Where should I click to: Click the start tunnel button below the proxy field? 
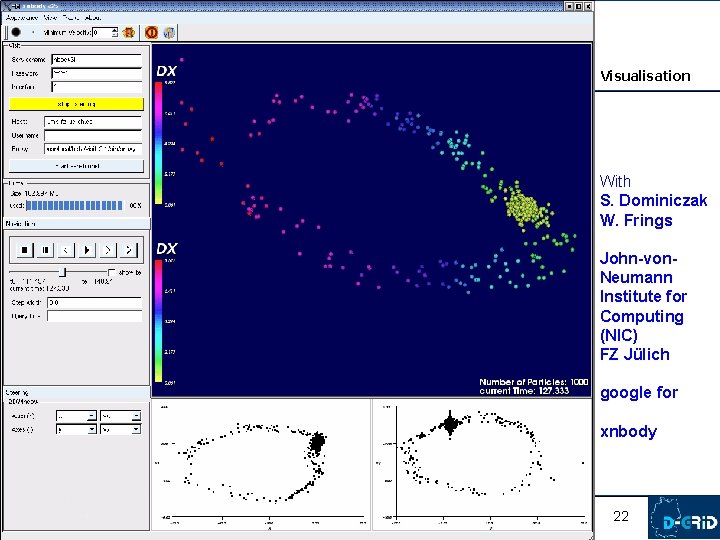click(76, 166)
